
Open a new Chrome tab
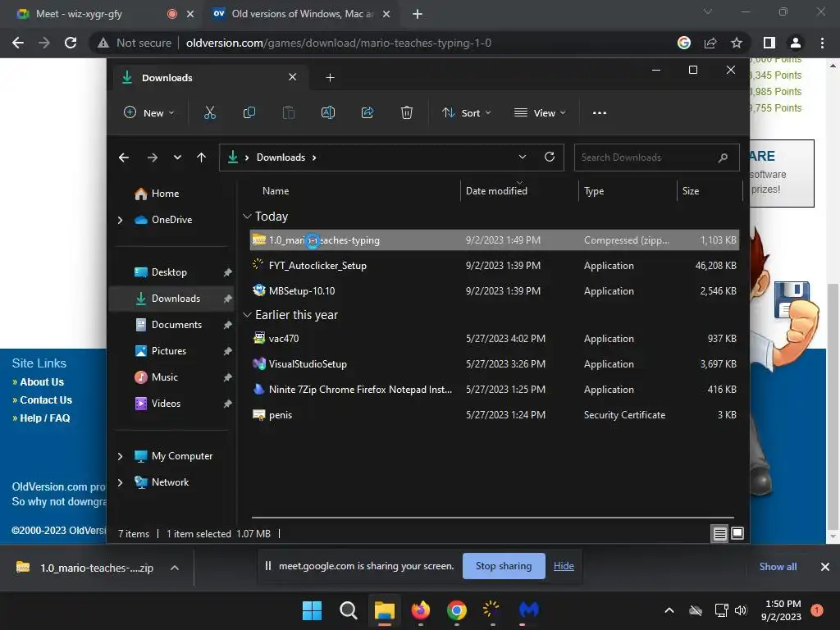[418, 15]
